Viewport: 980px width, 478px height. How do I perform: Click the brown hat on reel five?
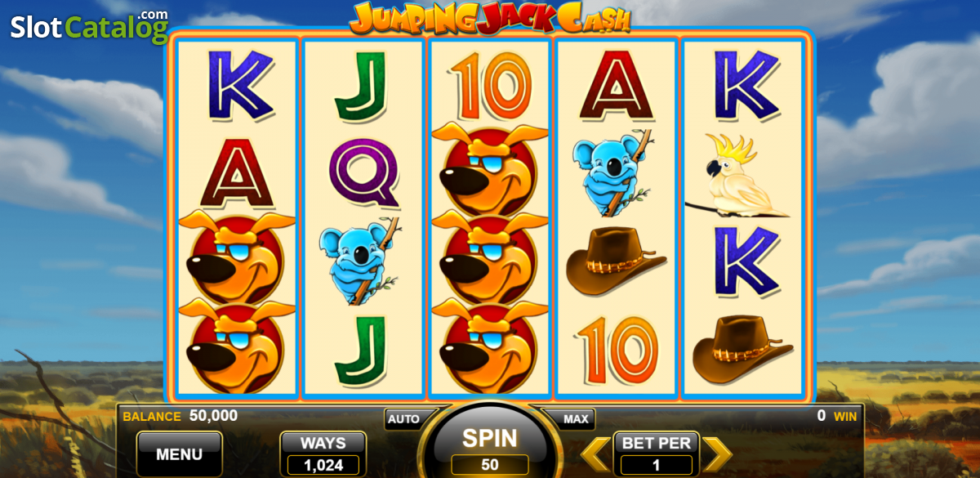742,350
